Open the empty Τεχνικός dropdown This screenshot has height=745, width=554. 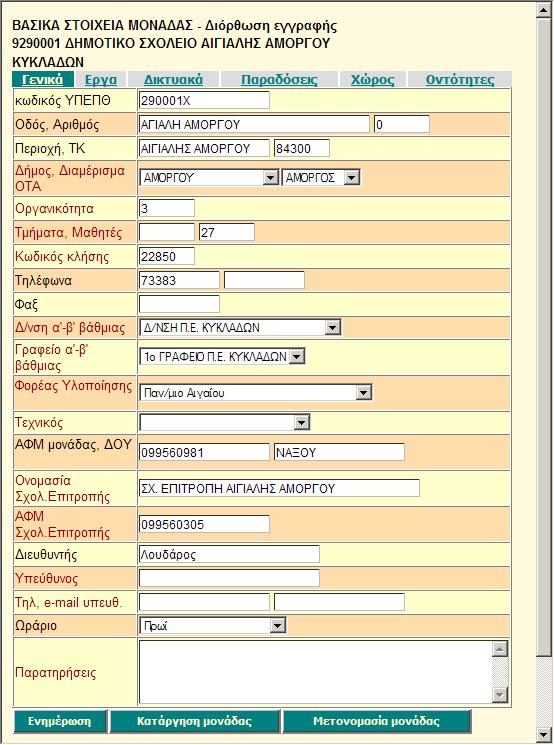pos(225,422)
